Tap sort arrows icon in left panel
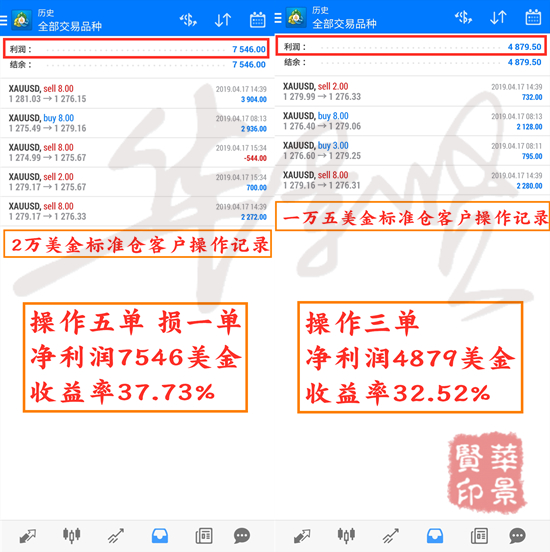Viewport: 550px width, 552px height. [x=223, y=20]
